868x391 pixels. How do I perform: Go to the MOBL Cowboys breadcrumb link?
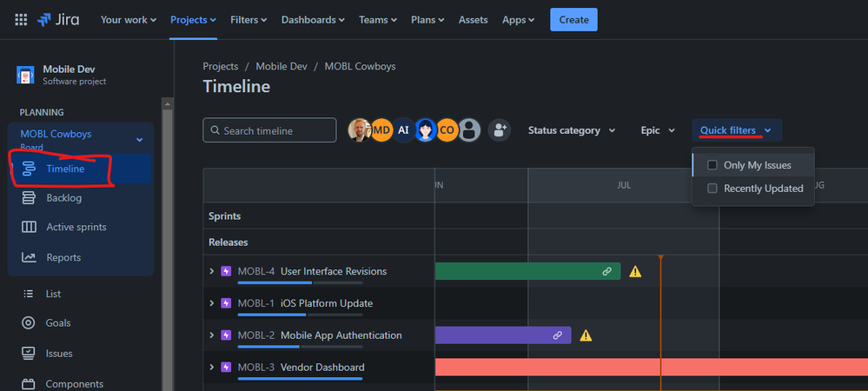360,66
